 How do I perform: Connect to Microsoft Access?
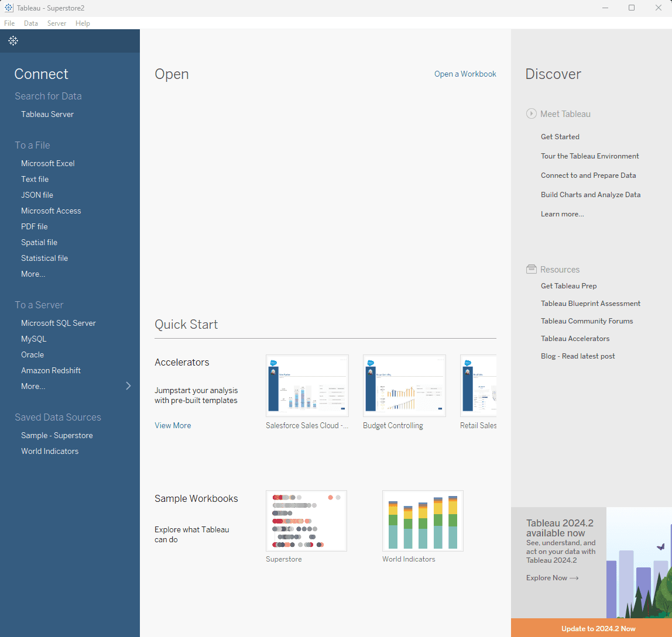(x=51, y=211)
